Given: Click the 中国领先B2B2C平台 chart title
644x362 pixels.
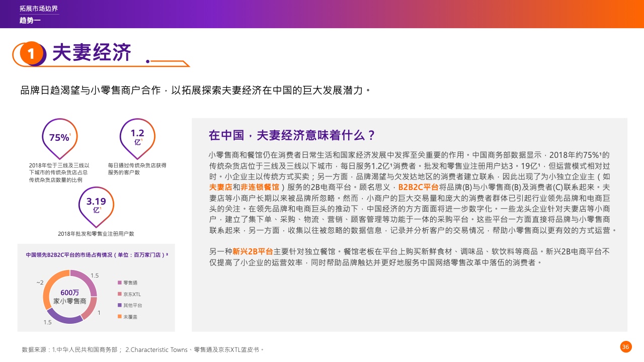Looking at the screenshot, I should click(97, 255).
